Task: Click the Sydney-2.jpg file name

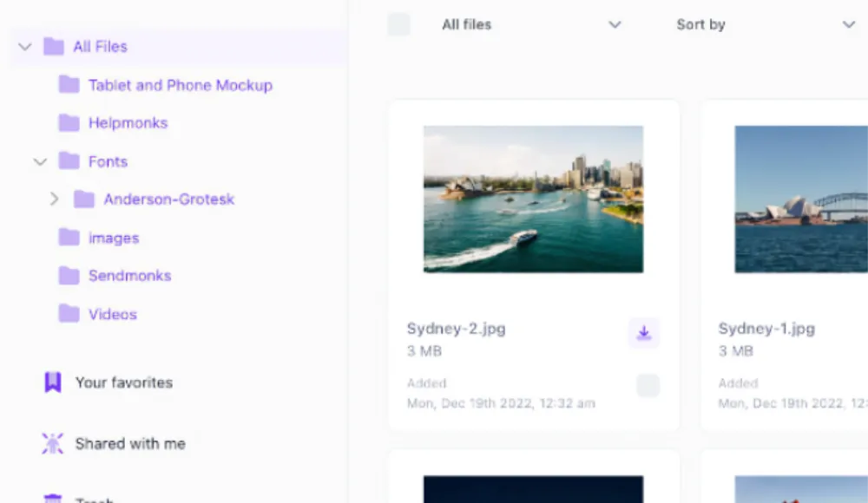Action: pyautogui.click(x=457, y=329)
